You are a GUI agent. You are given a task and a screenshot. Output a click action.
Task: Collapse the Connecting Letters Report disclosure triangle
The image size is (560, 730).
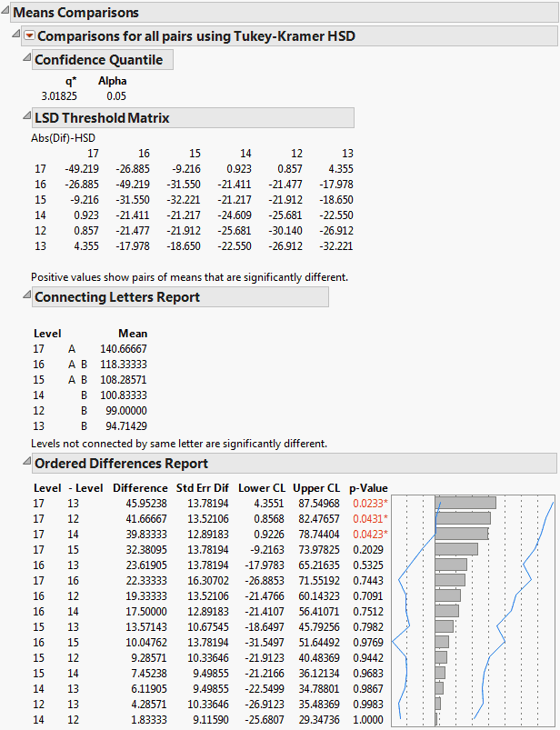(25, 296)
